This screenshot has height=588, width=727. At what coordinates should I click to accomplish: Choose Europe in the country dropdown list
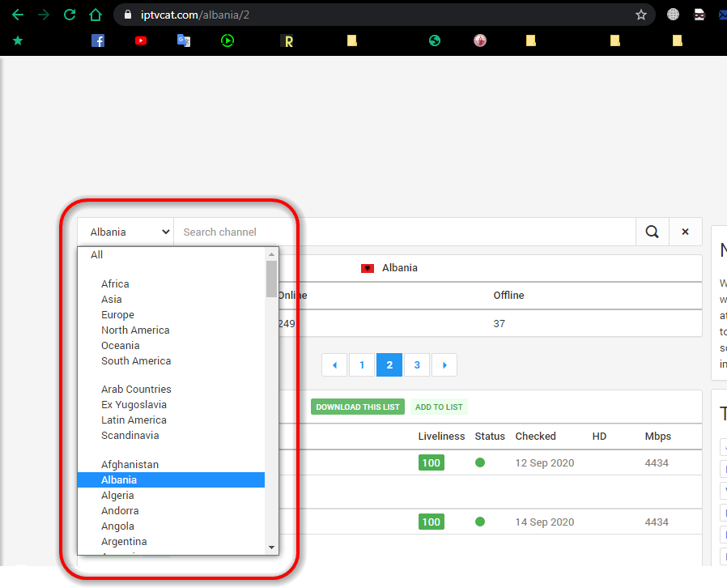click(x=117, y=315)
